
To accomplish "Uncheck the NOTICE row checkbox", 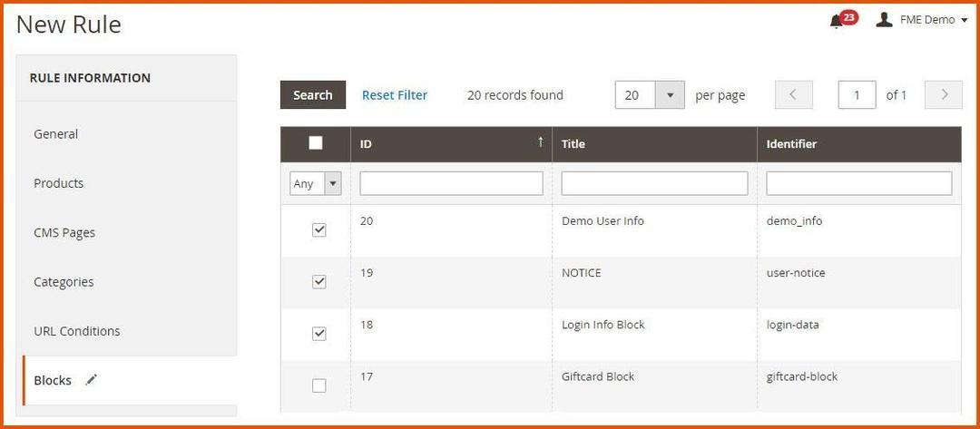I will (318, 282).
